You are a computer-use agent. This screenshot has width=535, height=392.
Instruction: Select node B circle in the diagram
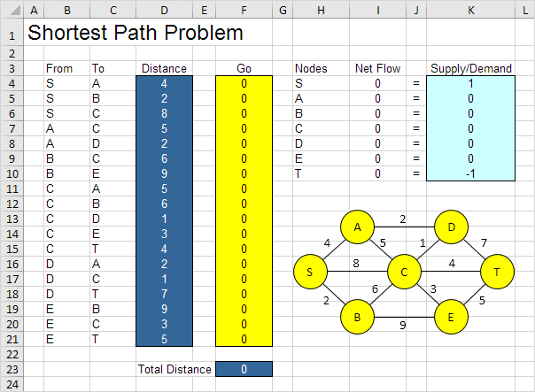click(x=357, y=317)
